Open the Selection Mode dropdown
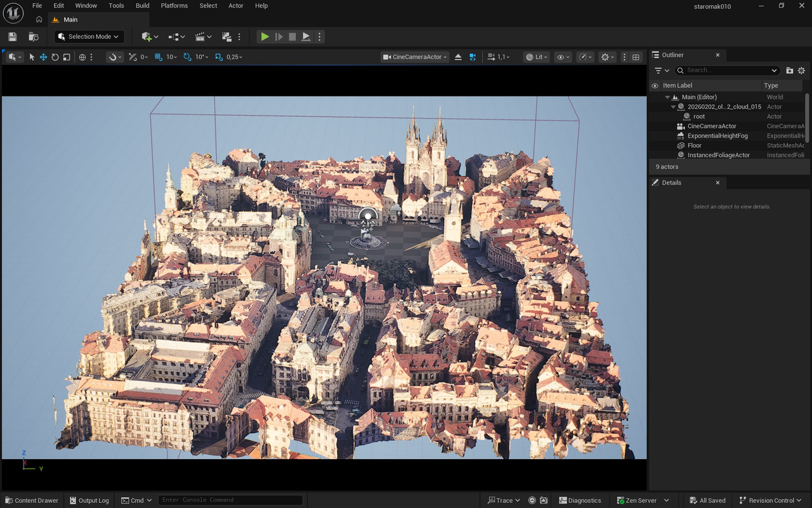Viewport: 812px width, 508px height. [89, 37]
